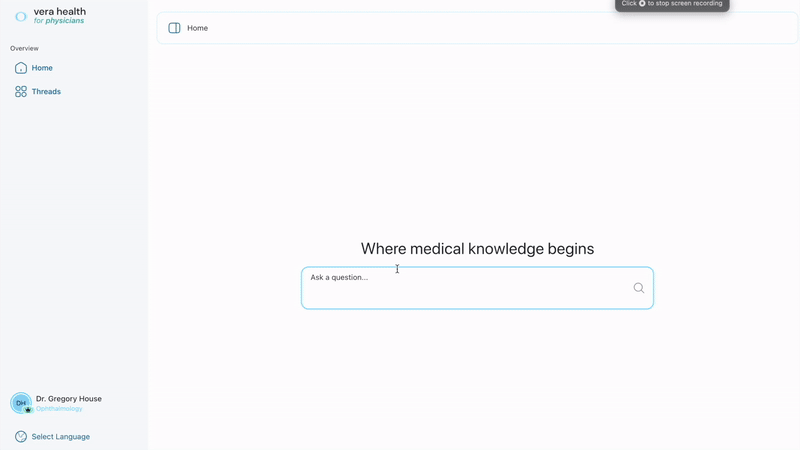
Task: Click the house icon in the sidebar
Action: click(21, 68)
